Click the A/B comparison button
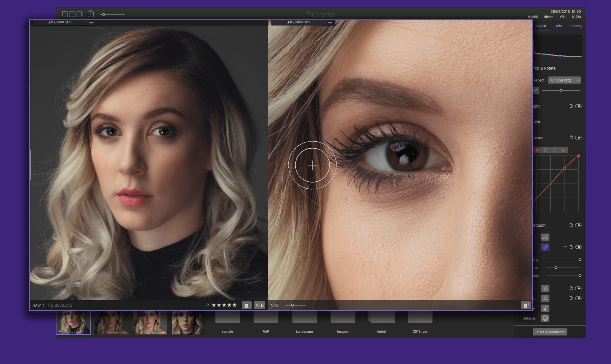The height and width of the screenshot is (364, 611). click(259, 305)
